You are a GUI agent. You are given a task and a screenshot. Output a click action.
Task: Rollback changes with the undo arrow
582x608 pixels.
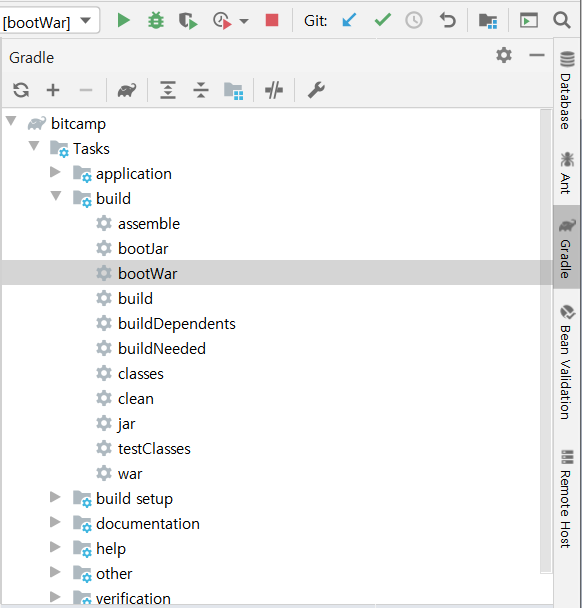click(447, 21)
